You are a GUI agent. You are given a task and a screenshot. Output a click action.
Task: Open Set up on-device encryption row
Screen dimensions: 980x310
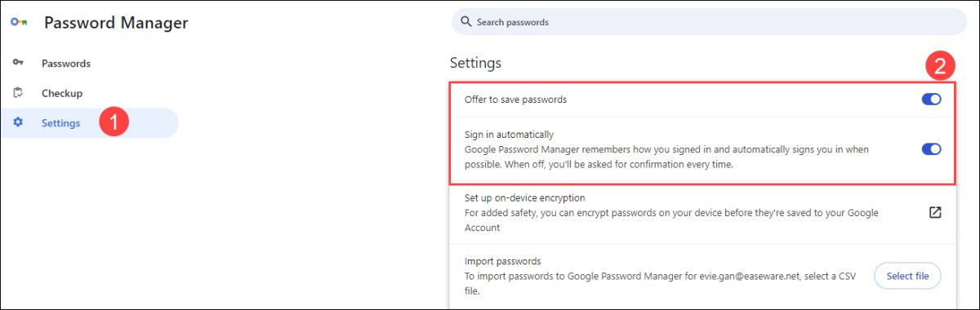702,213
